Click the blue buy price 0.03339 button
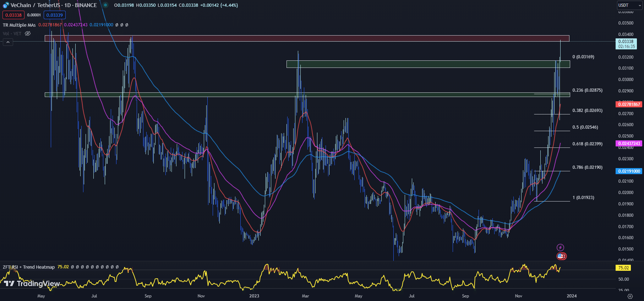The width and height of the screenshot is (644, 301). (55, 15)
